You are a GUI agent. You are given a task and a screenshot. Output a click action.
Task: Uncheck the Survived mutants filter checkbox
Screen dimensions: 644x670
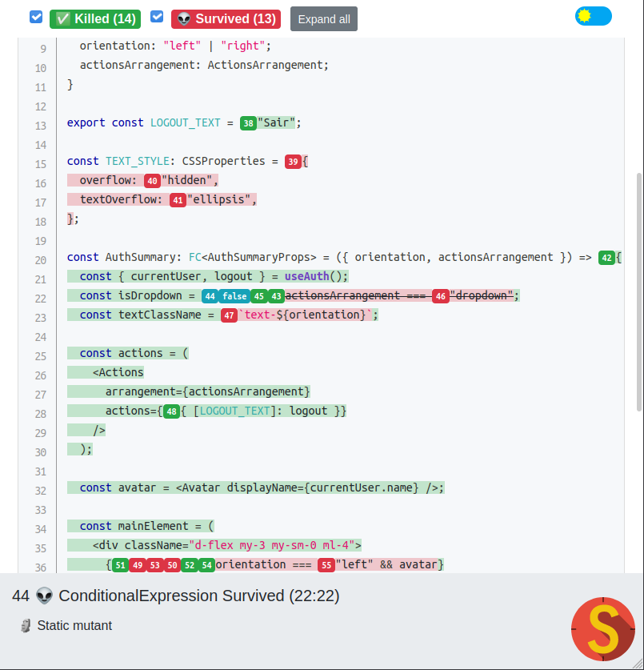click(157, 17)
